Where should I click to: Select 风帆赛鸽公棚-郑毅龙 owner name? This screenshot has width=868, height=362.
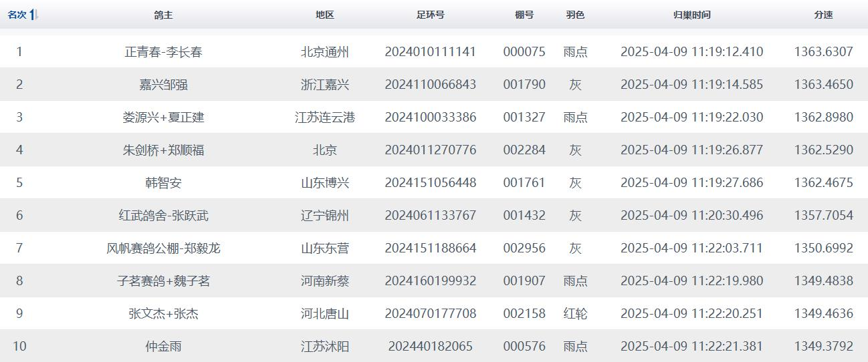[163, 248]
